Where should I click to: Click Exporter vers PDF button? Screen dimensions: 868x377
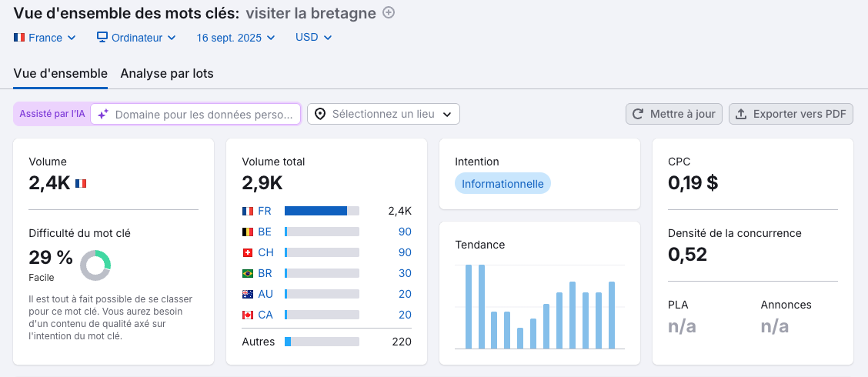pyautogui.click(x=790, y=114)
